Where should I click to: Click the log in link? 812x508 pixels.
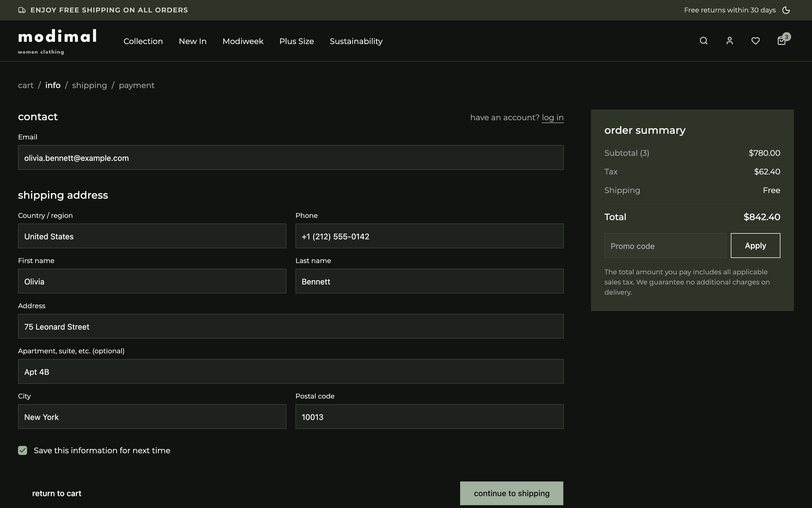point(553,118)
